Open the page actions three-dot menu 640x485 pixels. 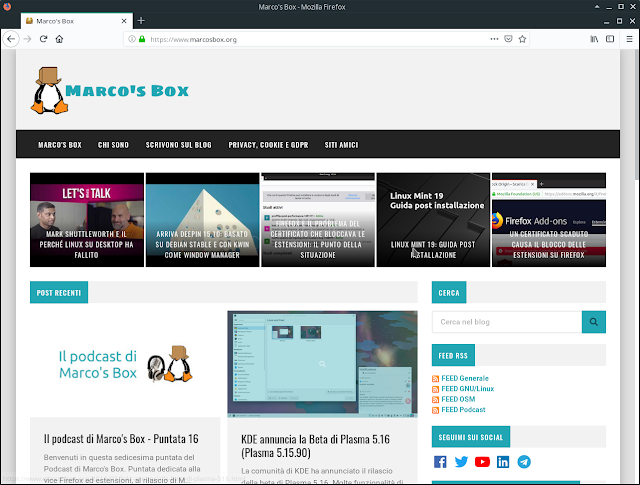point(494,39)
